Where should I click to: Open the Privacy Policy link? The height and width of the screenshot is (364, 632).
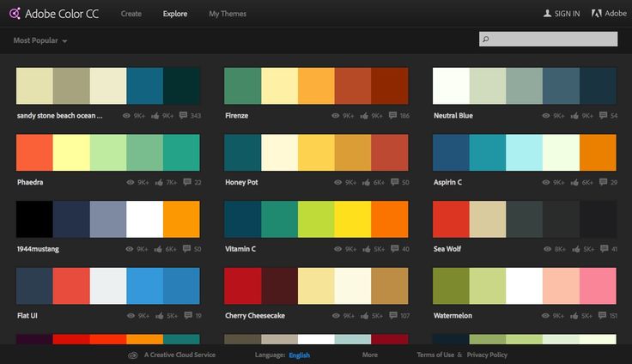pyautogui.click(x=487, y=355)
